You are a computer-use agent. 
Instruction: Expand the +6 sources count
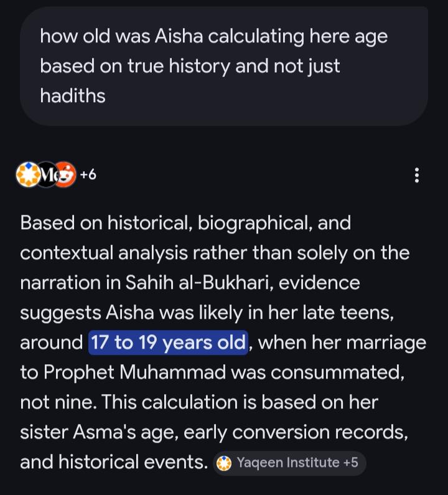click(x=88, y=175)
